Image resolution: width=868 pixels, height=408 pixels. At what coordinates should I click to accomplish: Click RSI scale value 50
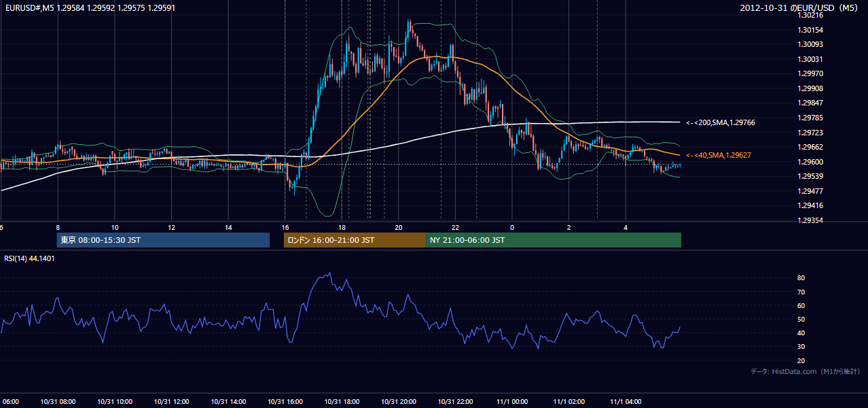coord(801,319)
